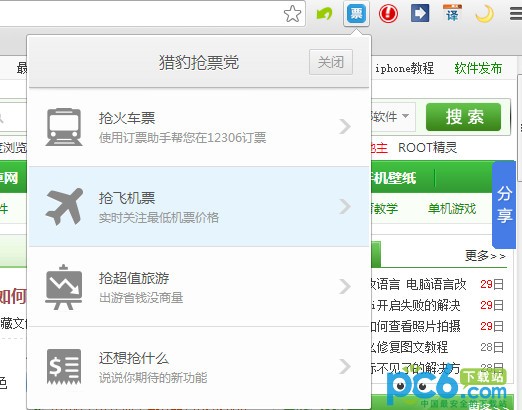Click the green 搜索 search button
The width and height of the screenshot is (522, 410).
463,117
